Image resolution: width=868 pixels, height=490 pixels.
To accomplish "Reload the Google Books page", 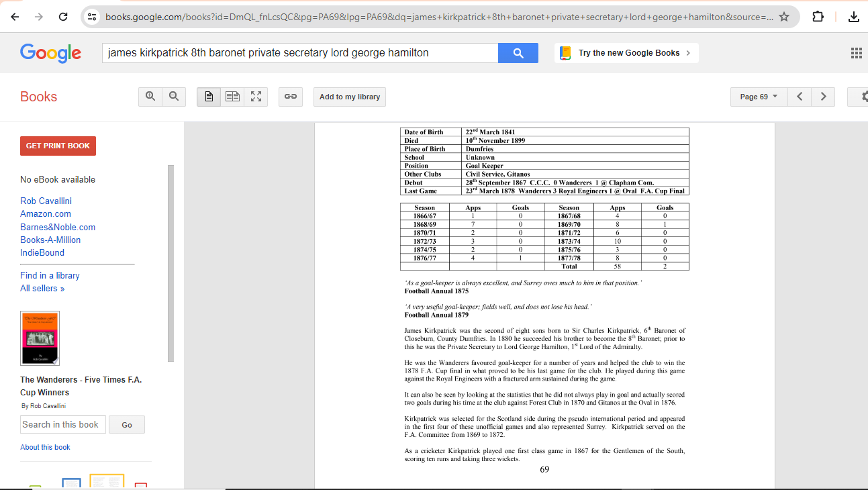I will [x=63, y=17].
